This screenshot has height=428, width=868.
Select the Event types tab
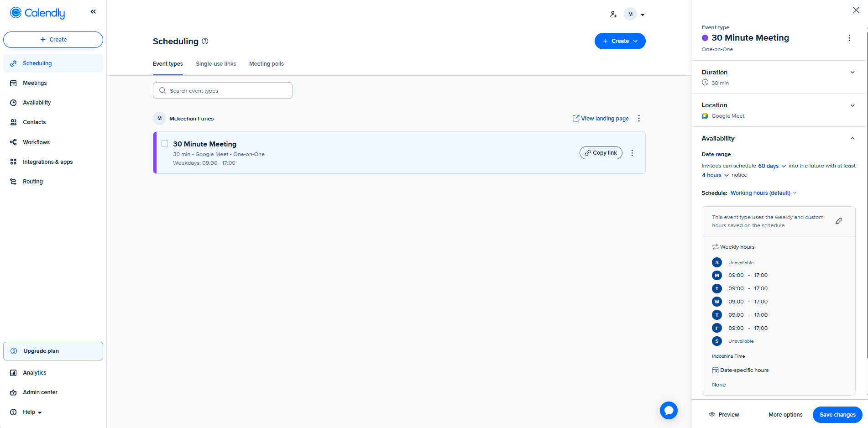click(168, 64)
